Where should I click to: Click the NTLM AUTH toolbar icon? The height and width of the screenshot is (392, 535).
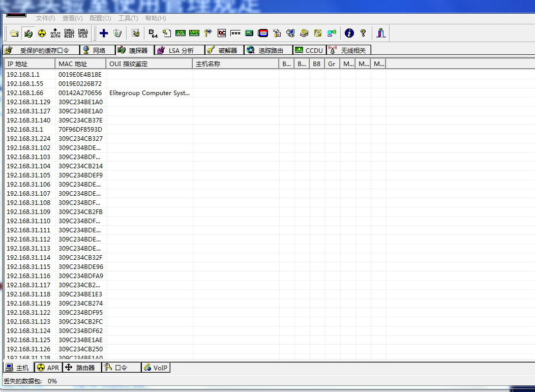[x=55, y=34]
